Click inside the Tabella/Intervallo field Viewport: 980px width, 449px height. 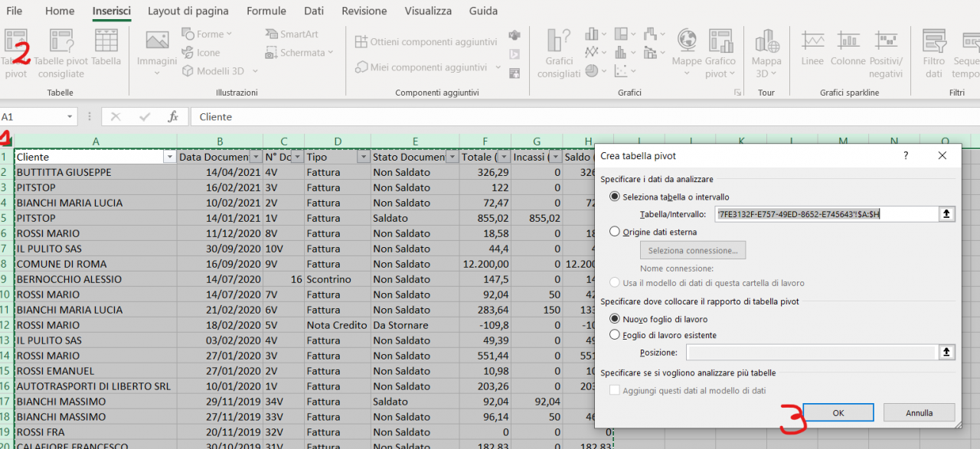(x=826, y=214)
